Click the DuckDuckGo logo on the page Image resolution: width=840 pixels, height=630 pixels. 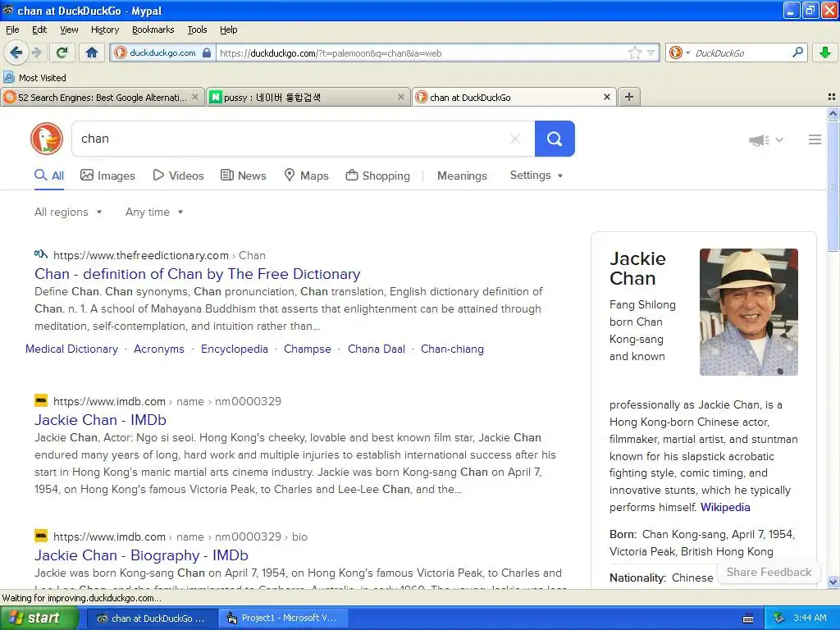[x=47, y=139]
